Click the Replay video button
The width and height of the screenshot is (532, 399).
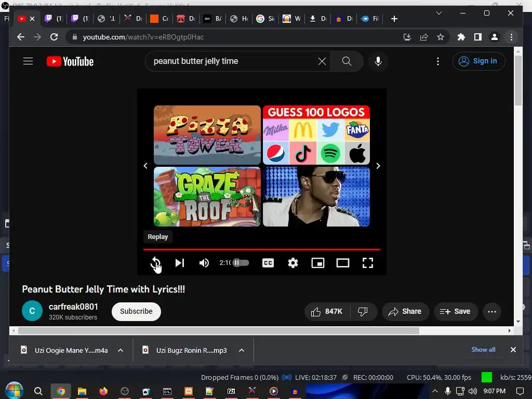(155, 263)
